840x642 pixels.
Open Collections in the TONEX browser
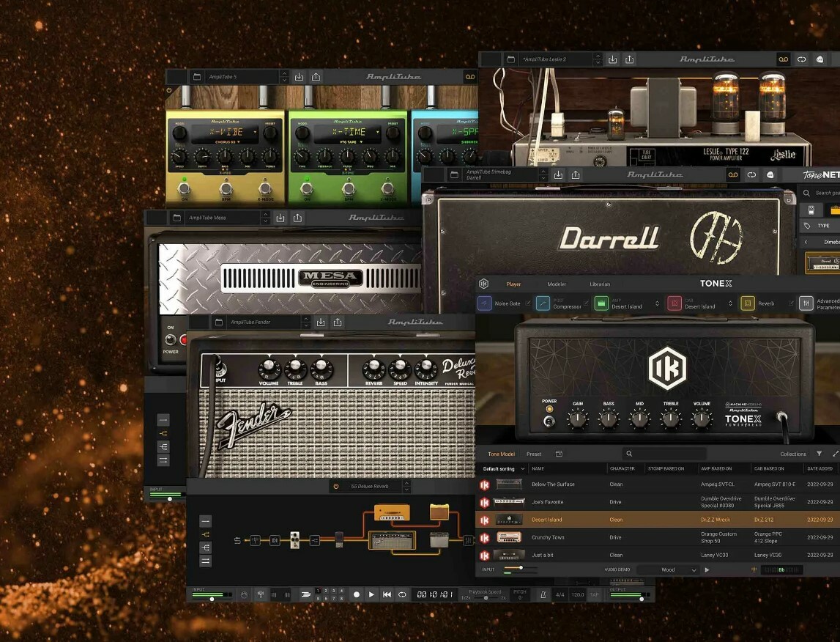tap(793, 454)
